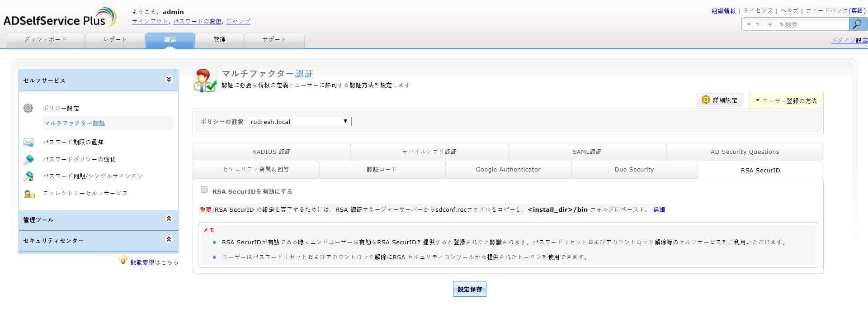Image resolution: width=868 pixels, height=309 pixels.
Task: Click the 機能要望はこちら link
Action: (x=154, y=262)
